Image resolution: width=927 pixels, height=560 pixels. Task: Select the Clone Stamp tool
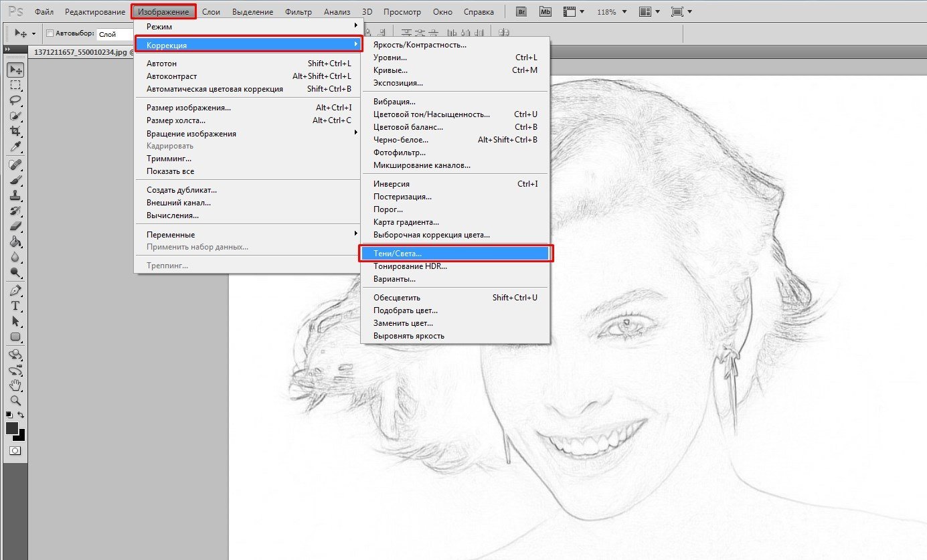[15, 196]
